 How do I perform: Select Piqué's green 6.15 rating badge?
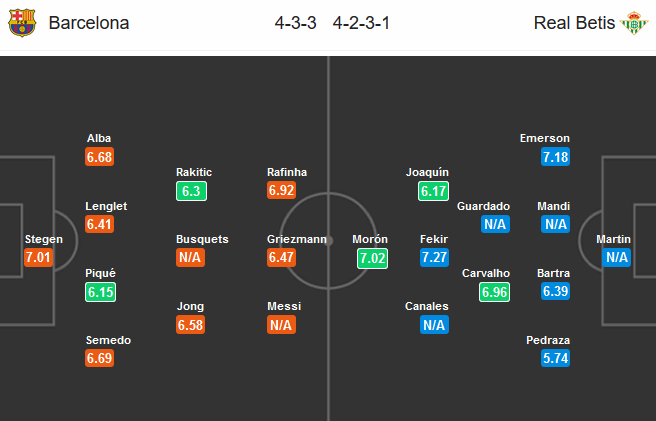click(x=100, y=292)
